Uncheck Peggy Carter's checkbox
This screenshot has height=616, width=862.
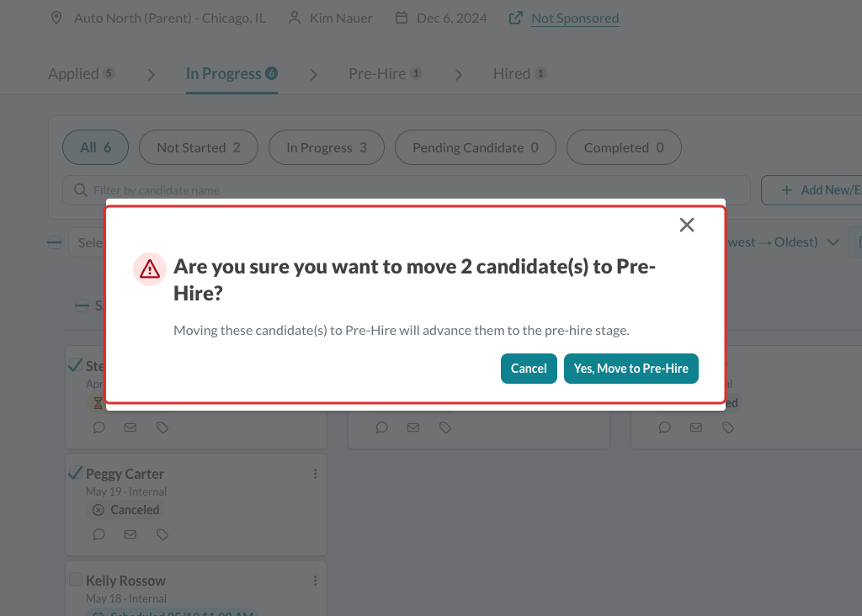pos(76,473)
